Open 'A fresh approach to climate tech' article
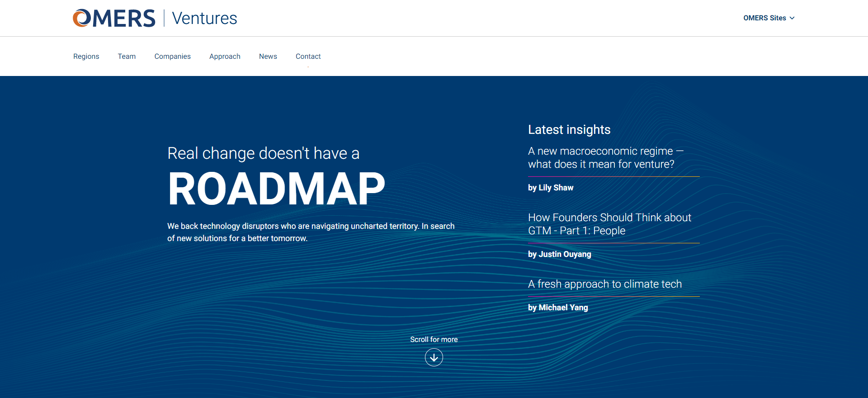 click(605, 284)
